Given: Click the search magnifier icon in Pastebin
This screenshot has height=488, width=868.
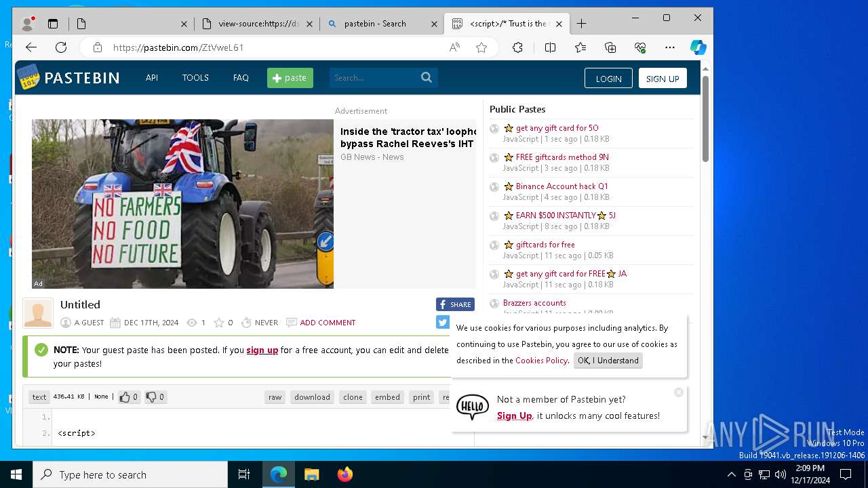Looking at the screenshot, I should point(427,77).
